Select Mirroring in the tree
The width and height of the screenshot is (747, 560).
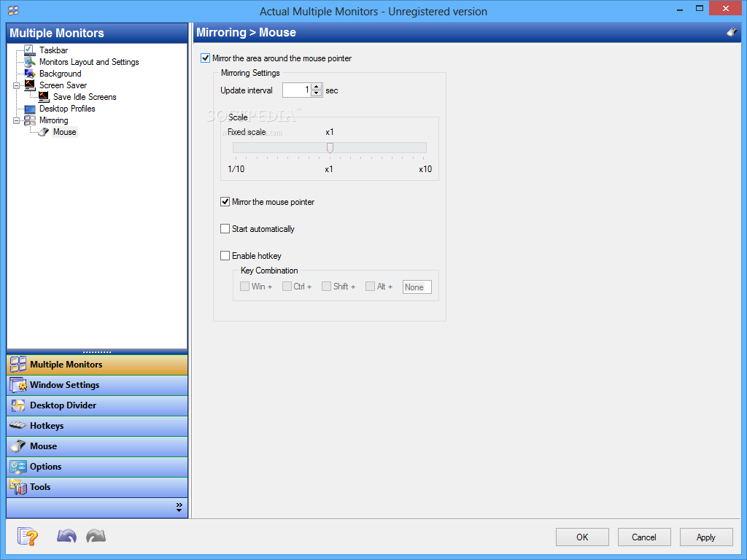pyautogui.click(x=53, y=120)
